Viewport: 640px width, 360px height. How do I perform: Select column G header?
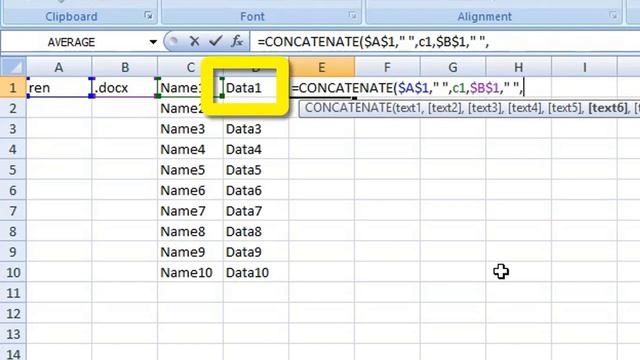pyautogui.click(x=453, y=67)
